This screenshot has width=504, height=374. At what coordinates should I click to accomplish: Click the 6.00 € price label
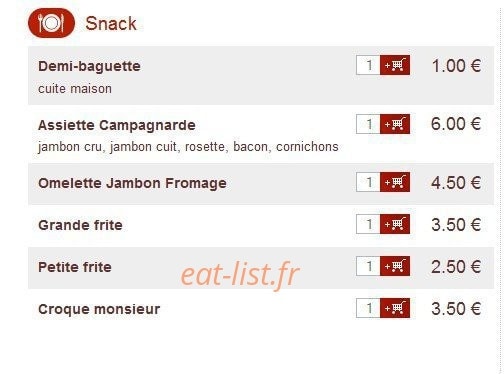[456, 124]
